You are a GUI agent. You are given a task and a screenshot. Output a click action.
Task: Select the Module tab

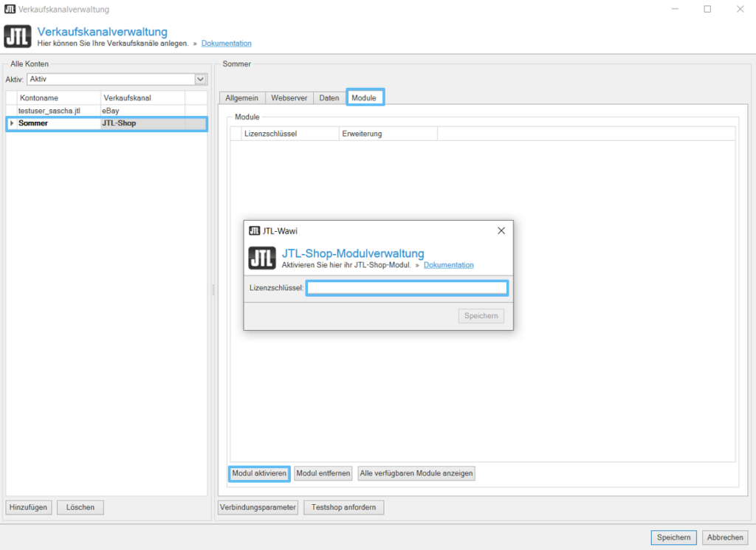point(365,97)
